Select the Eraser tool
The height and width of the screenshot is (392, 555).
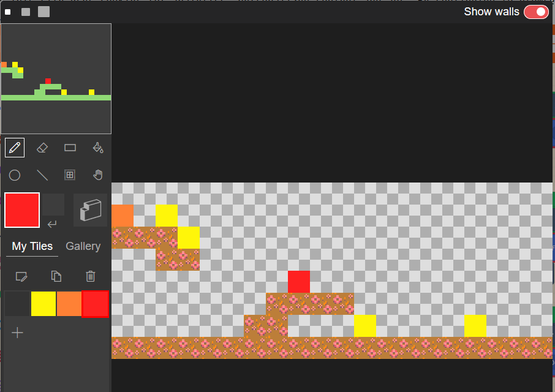[42, 147]
